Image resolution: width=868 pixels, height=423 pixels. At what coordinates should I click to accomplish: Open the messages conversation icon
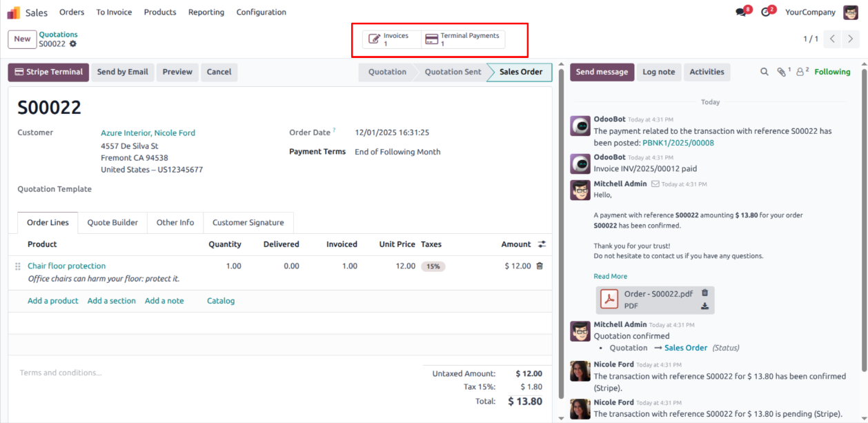coord(742,12)
